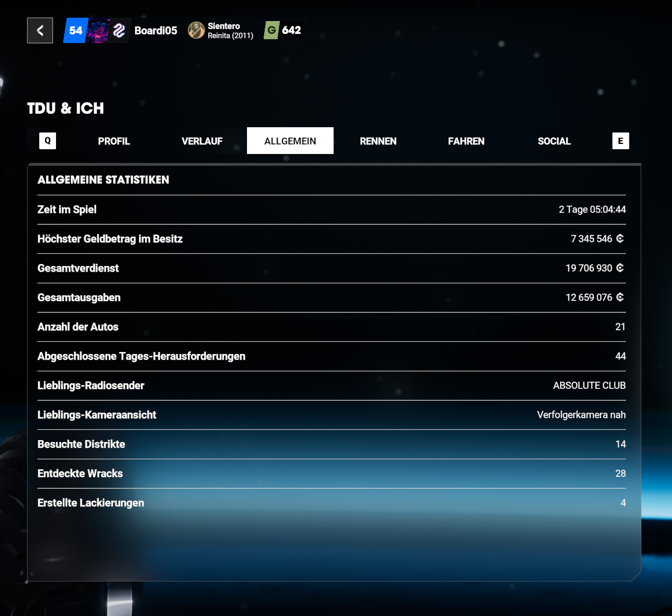Go back with the arrow button
672x616 pixels.
coord(40,31)
